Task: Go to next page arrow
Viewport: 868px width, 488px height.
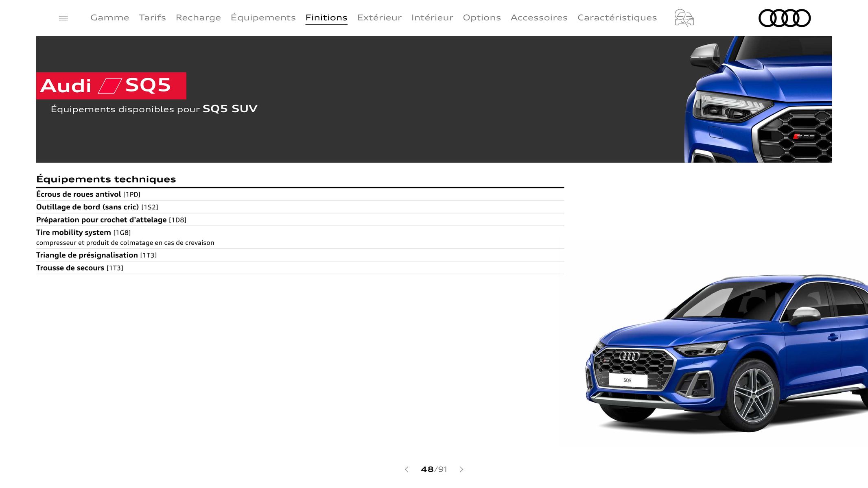Action: tap(461, 469)
